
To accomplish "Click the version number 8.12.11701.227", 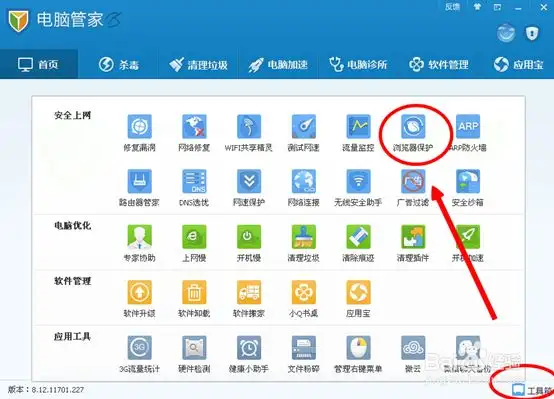I will coord(58,390).
